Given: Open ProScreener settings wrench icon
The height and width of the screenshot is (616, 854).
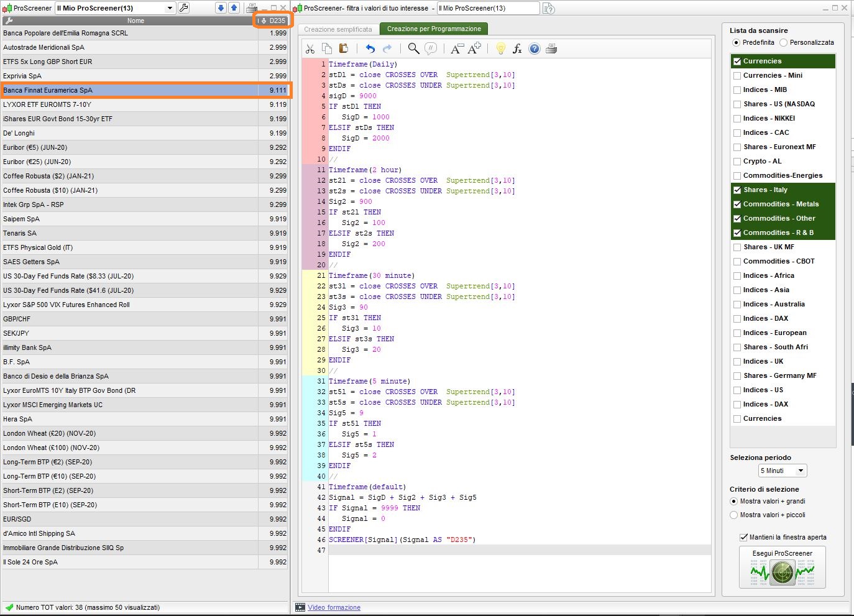Looking at the screenshot, I should point(184,8).
